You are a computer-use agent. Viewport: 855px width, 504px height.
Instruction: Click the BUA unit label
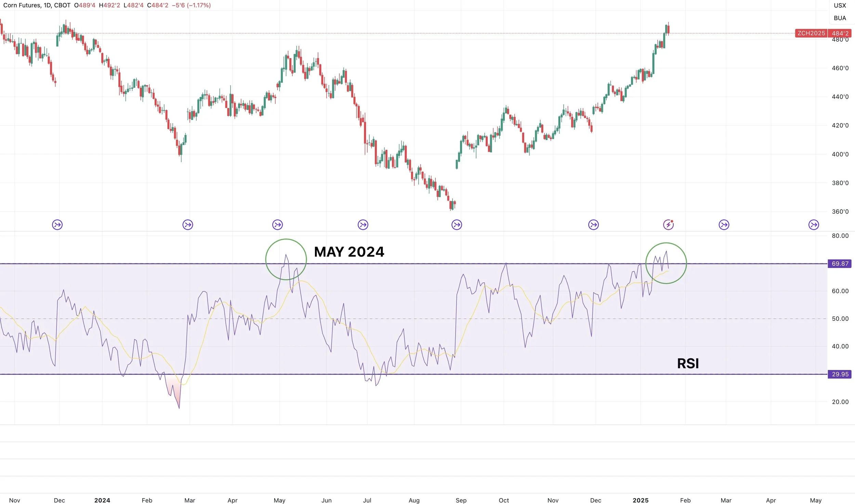click(x=840, y=18)
